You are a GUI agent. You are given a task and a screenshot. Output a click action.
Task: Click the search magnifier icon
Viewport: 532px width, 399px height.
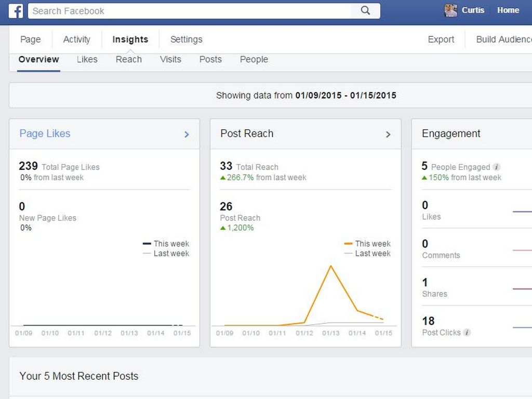tap(365, 11)
